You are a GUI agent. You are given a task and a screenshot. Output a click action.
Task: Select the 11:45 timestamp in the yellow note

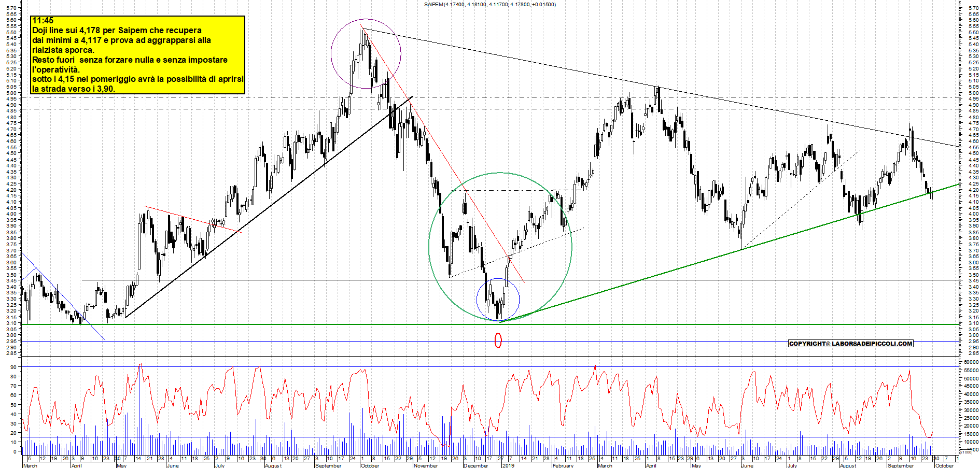(43, 21)
